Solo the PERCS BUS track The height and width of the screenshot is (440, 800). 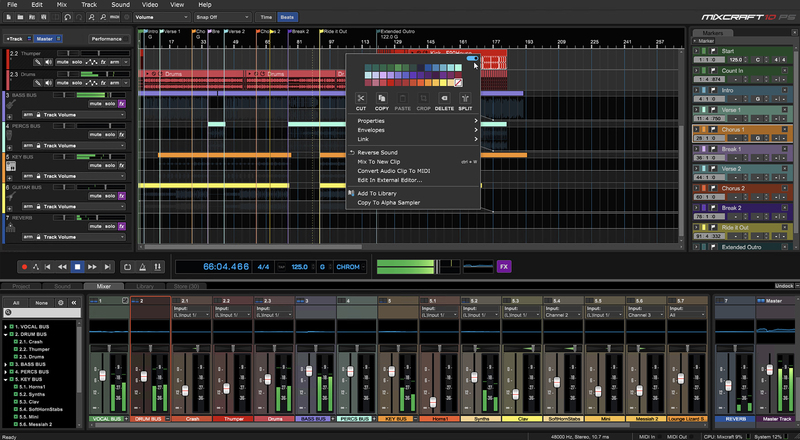point(109,135)
